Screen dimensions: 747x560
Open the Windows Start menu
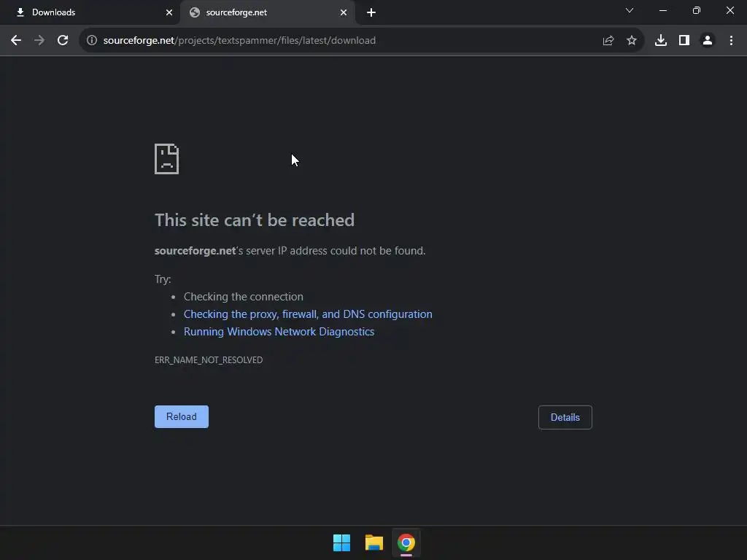click(x=341, y=542)
